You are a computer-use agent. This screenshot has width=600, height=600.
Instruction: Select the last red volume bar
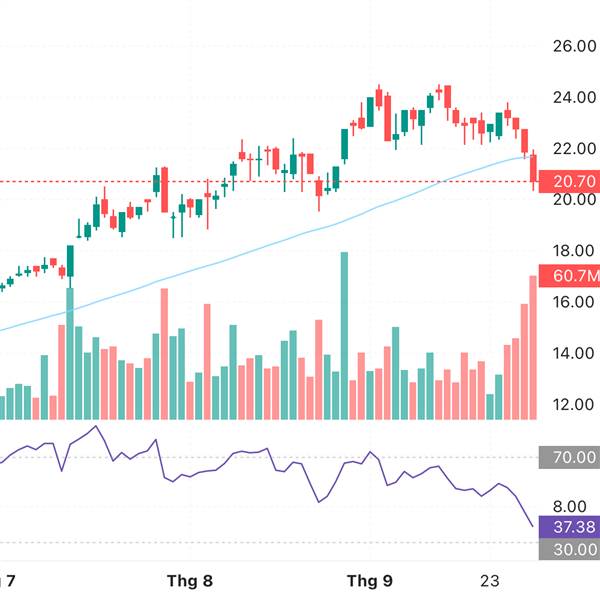pos(533,347)
